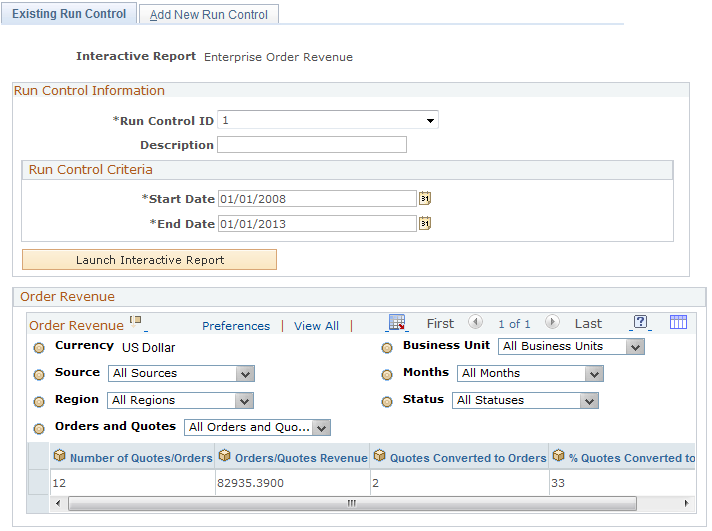The image size is (712, 531).
Task: Click the horizontal scrollbar thumb
Action: pyautogui.click(x=352, y=503)
